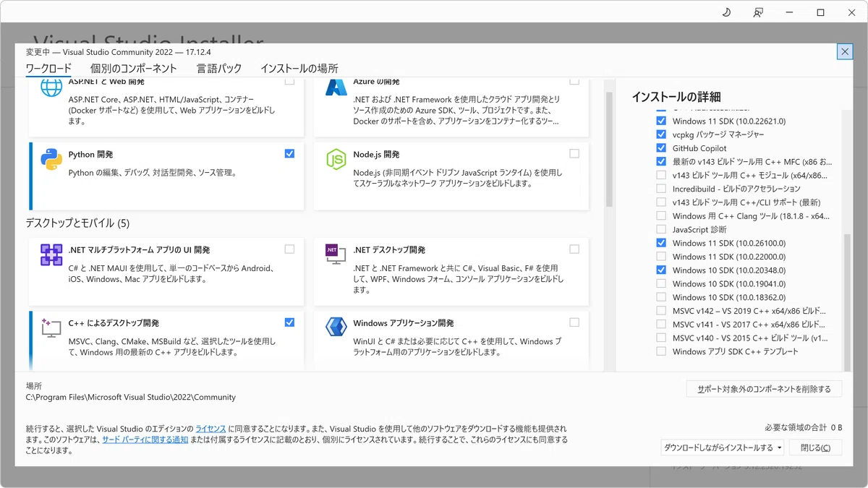Check MSVC v141 - VS 2017 C++ checkbox

(x=661, y=324)
